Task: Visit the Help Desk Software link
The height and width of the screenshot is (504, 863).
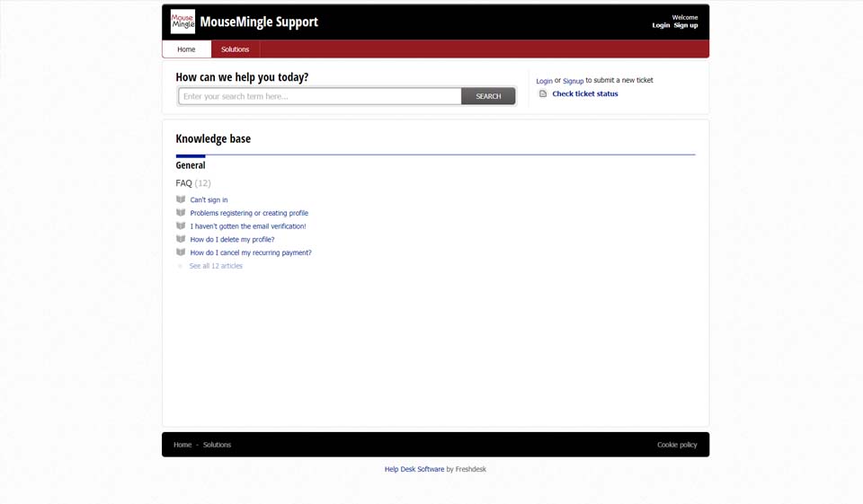Action: pyautogui.click(x=414, y=469)
